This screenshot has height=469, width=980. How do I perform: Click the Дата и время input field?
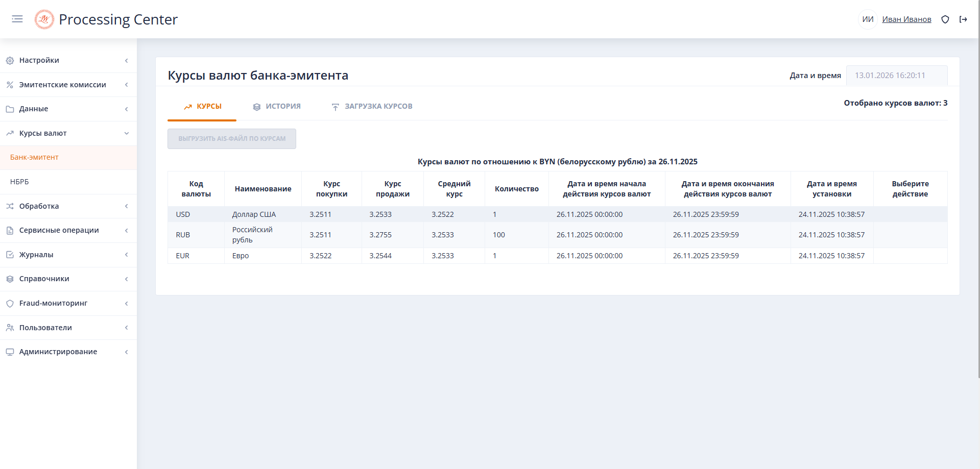896,76
